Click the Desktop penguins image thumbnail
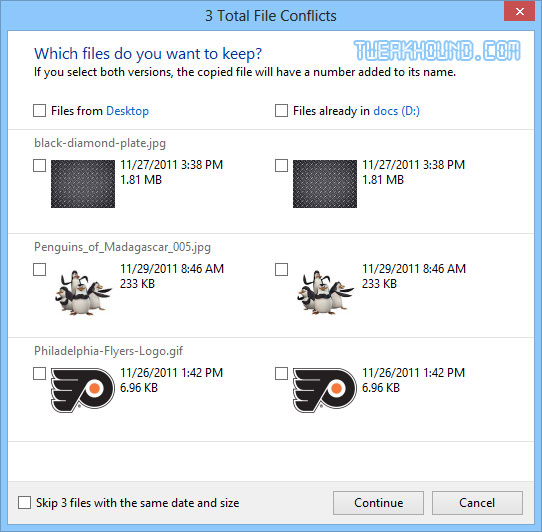 pos(83,292)
